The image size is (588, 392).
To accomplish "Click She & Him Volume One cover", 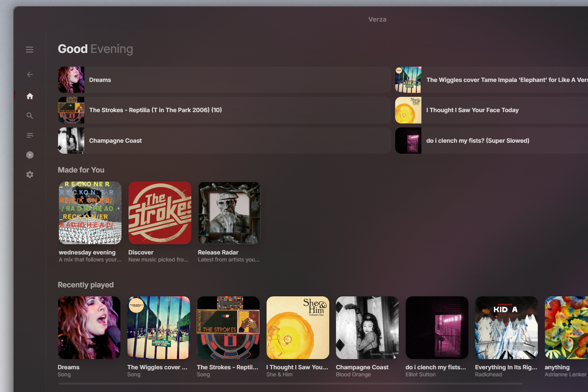I will pos(298,328).
